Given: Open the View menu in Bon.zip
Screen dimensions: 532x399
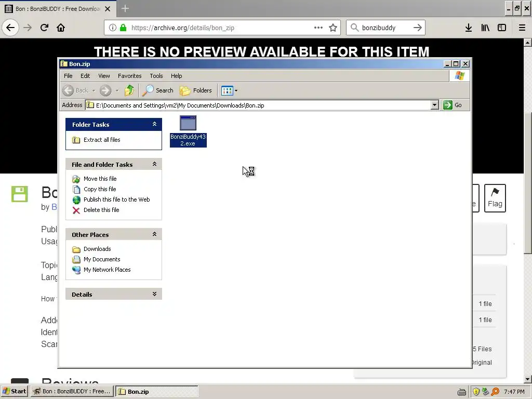Looking at the screenshot, I should 104,76.
